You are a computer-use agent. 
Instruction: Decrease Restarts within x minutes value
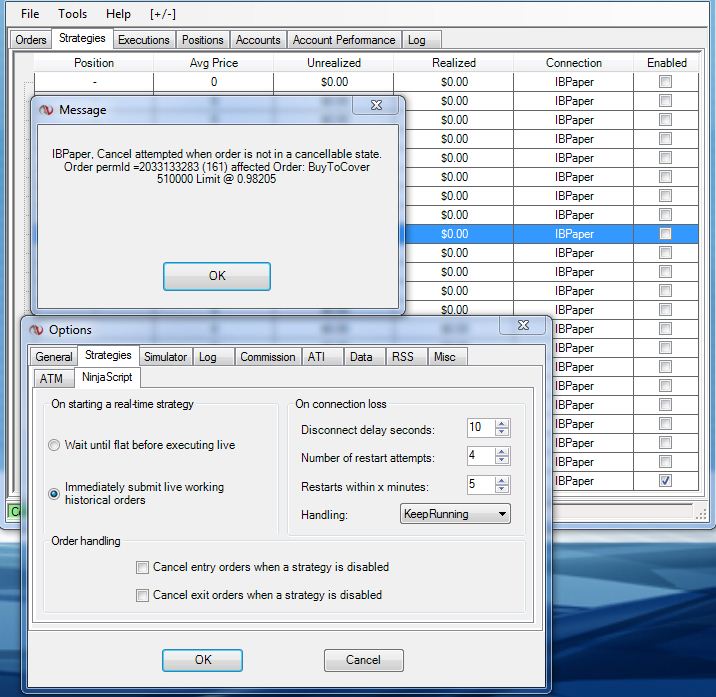(502, 489)
